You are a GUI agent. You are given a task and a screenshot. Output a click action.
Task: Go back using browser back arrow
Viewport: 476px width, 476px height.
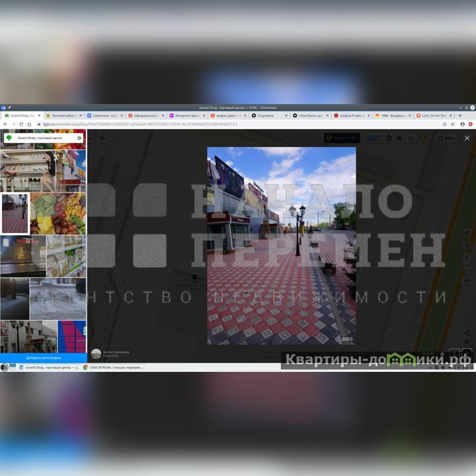(5, 124)
